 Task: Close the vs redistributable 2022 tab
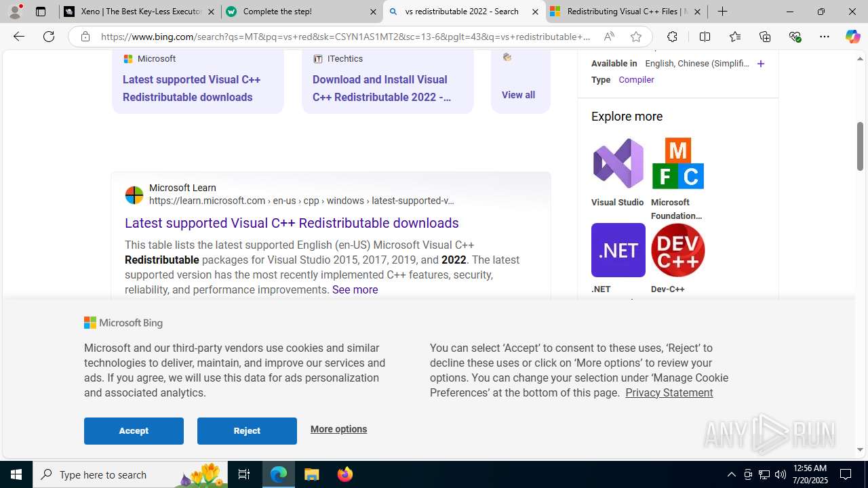(535, 12)
